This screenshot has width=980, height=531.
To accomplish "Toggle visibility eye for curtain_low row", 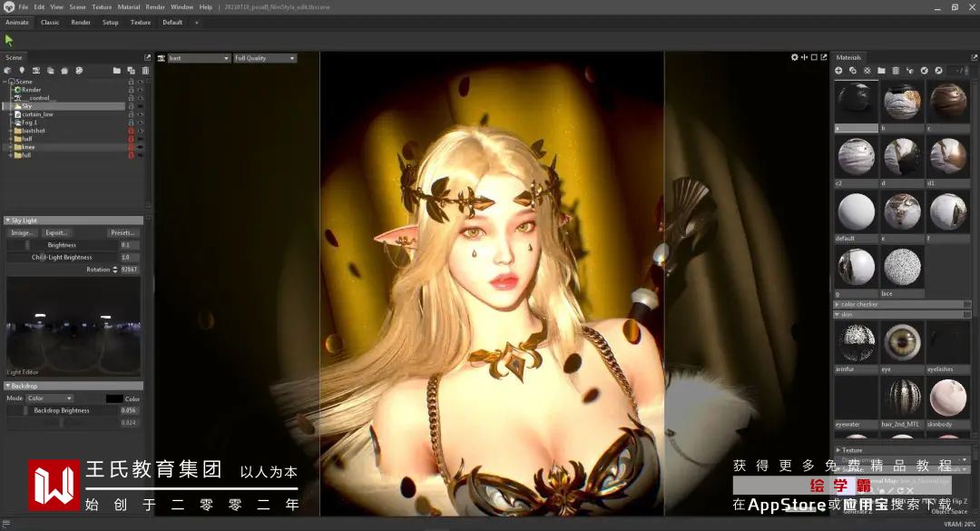I will tap(141, 114).
